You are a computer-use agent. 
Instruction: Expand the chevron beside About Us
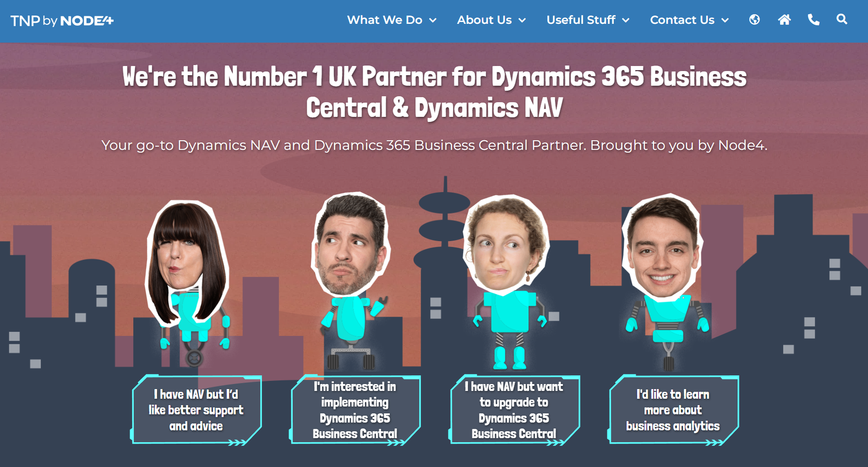point(522,21)
